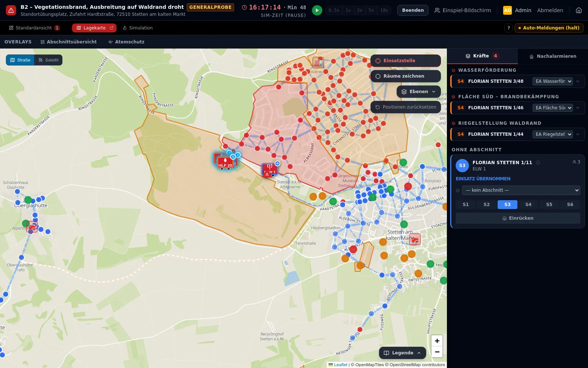Set ELW 1 status to S4

528,205
